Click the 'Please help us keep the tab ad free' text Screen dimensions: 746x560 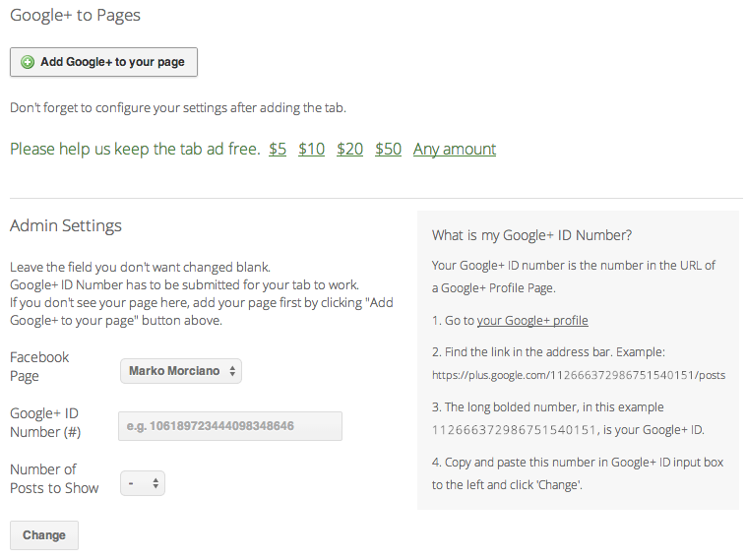(135, 149)
